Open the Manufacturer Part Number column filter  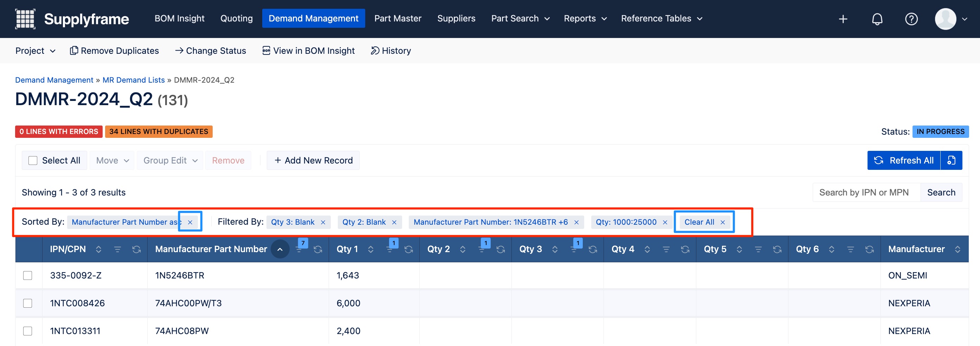(299, 249)
